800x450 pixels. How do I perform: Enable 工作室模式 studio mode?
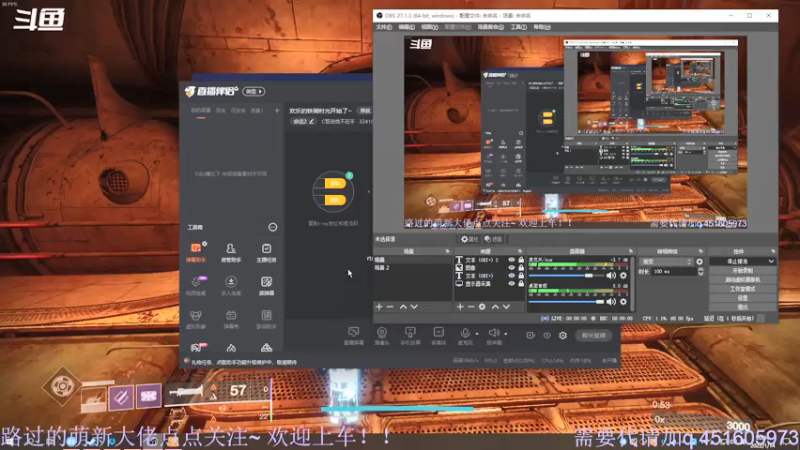click(x=743, y=289)
